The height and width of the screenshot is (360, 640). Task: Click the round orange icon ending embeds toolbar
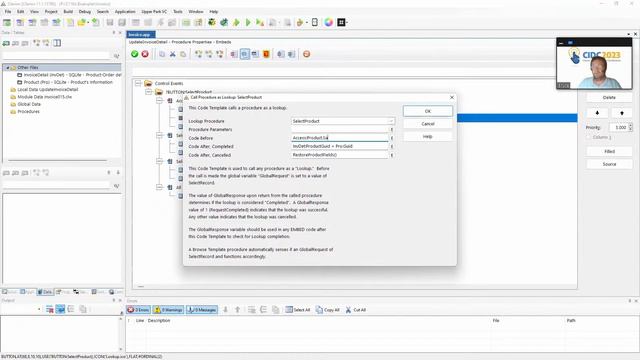coord(307,54)
